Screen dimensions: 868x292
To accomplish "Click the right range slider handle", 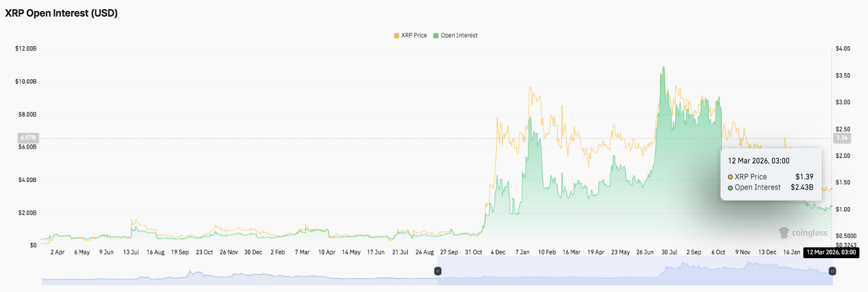I will coord(832,270).
